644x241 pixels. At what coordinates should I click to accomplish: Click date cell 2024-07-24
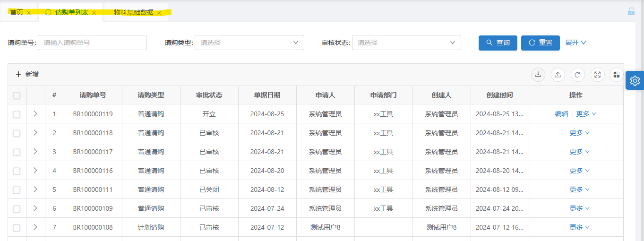[267, 208]
